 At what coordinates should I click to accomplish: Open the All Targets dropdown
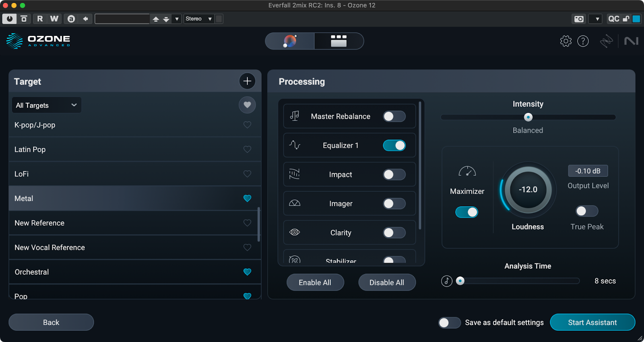click(46, 105)
